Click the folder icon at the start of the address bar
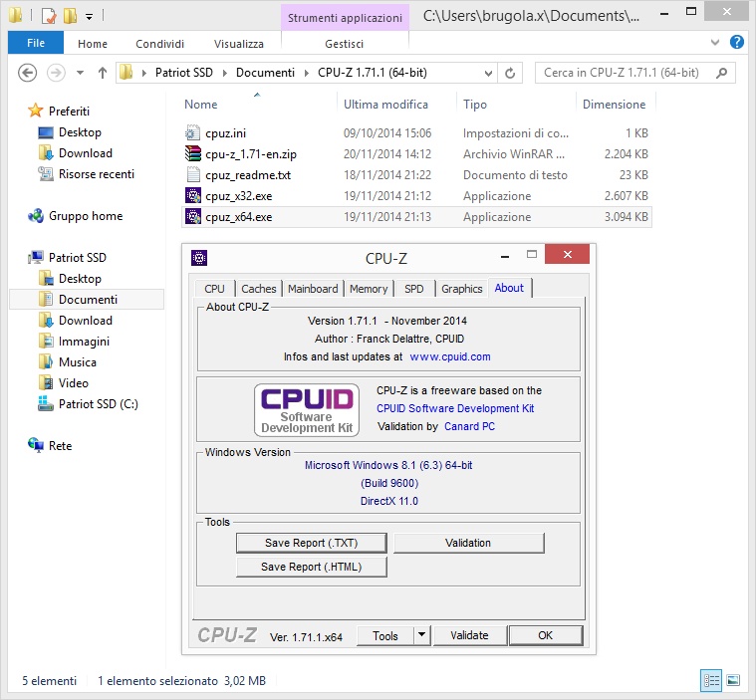The height and width of the screenshot is (700, 756). pos(126,73)
